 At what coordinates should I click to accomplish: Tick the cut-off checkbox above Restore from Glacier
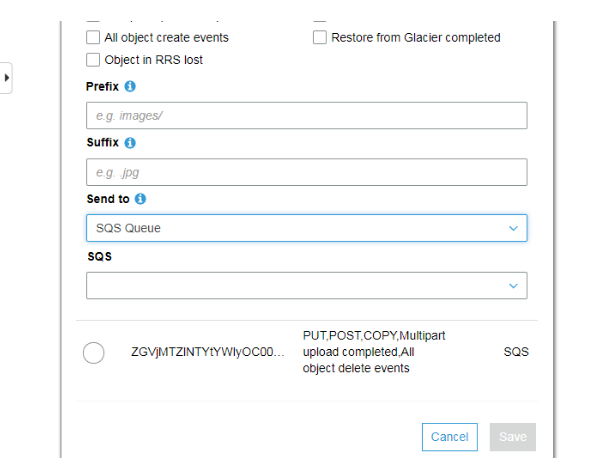[x=320, y=20]
